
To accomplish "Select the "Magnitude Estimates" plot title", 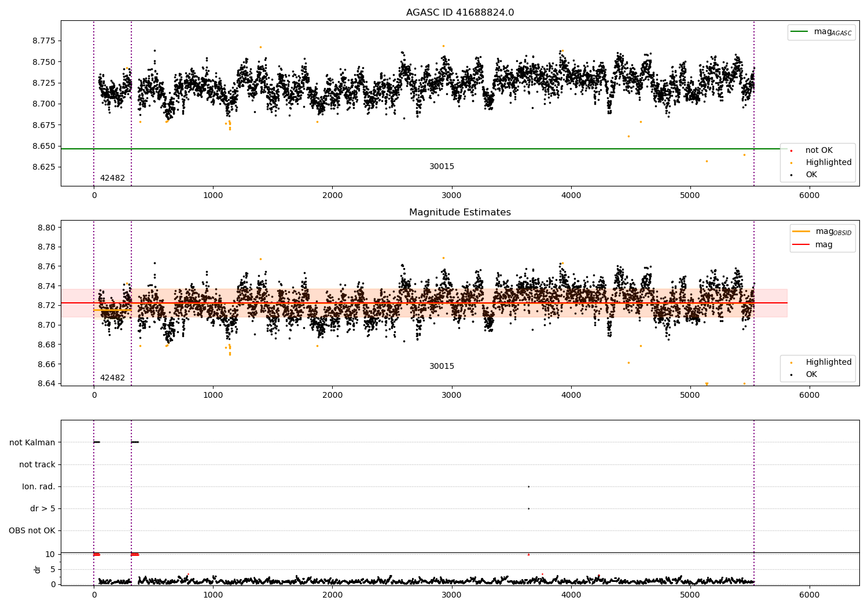I will point(460,213).
